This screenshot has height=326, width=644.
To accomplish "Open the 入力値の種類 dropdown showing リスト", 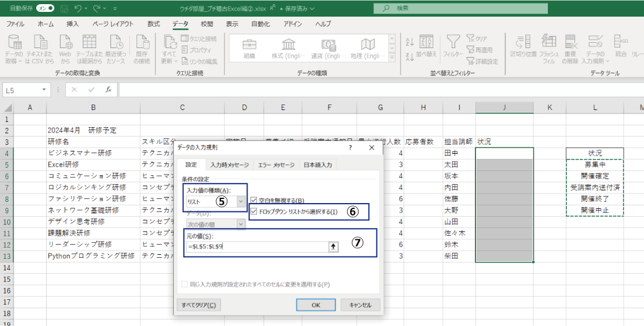I will click(240, 202).
